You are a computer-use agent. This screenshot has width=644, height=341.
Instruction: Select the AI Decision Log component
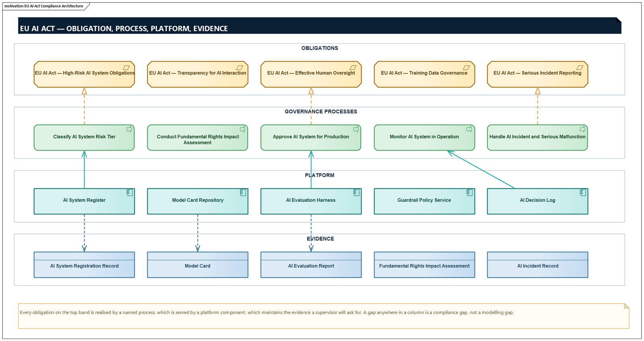[538, 201]
